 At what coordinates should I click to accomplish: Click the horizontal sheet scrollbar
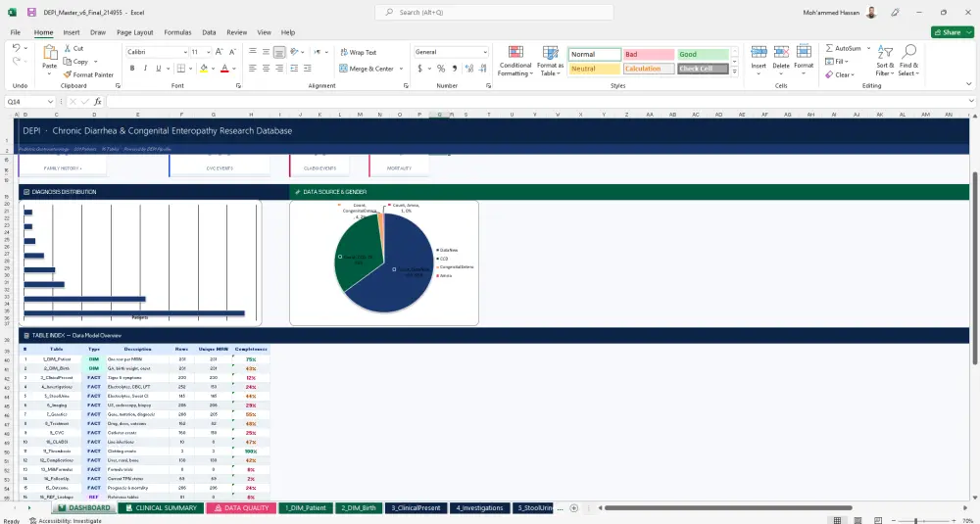[728, 507]
